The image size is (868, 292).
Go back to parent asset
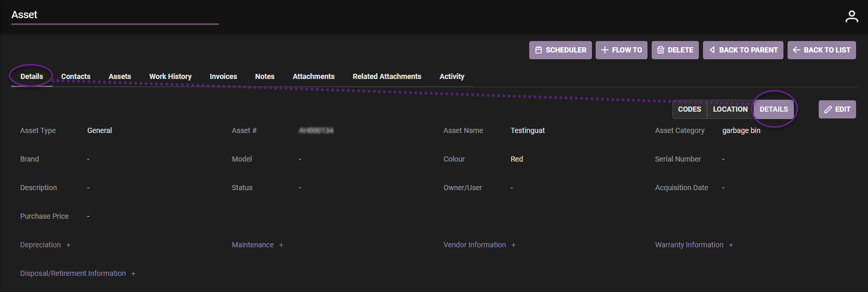click(x=743, y=50)
